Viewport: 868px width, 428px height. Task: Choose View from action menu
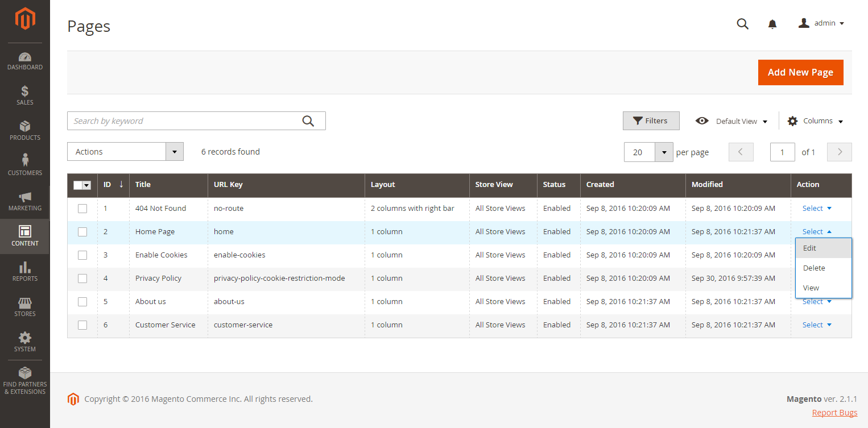[x=823, y=288]
